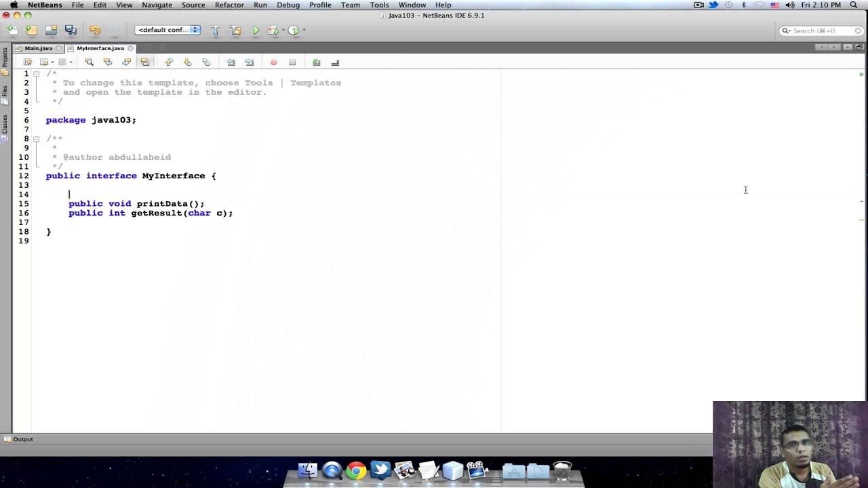Open the Source menu
This screenshot has height=488, width=868.
[193, 5]
